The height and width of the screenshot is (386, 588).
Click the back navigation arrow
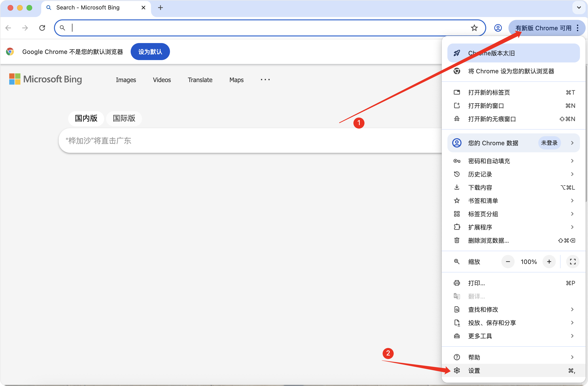click(x=8, y=28)
